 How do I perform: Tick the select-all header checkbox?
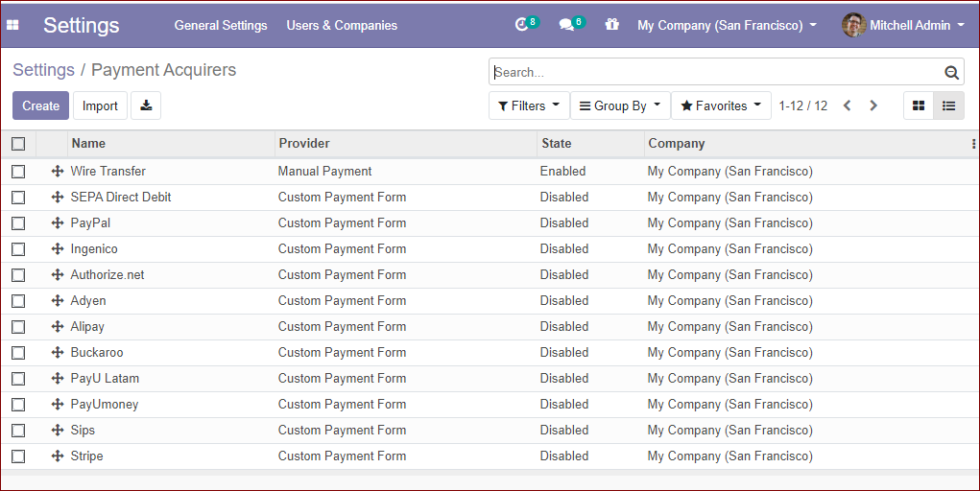coord(18,144)
